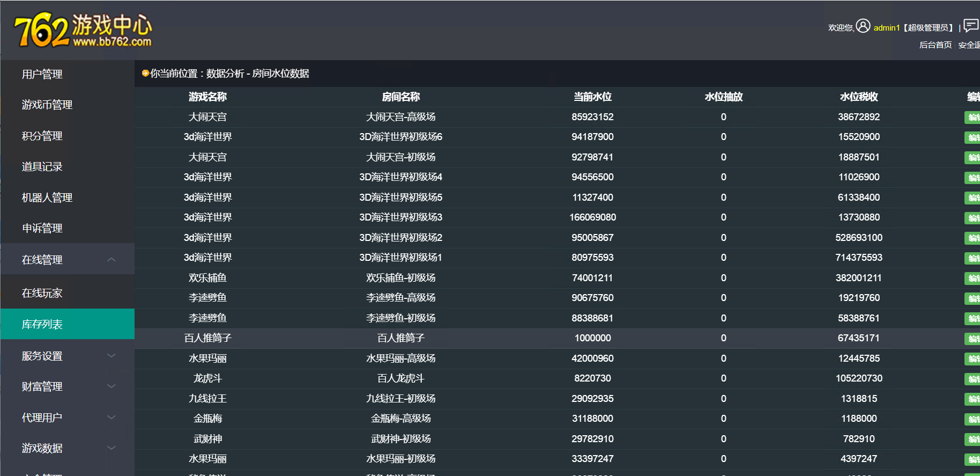Click the 后台首页 link
Screen dimensions: 980x476
click(x=936, y=45)
